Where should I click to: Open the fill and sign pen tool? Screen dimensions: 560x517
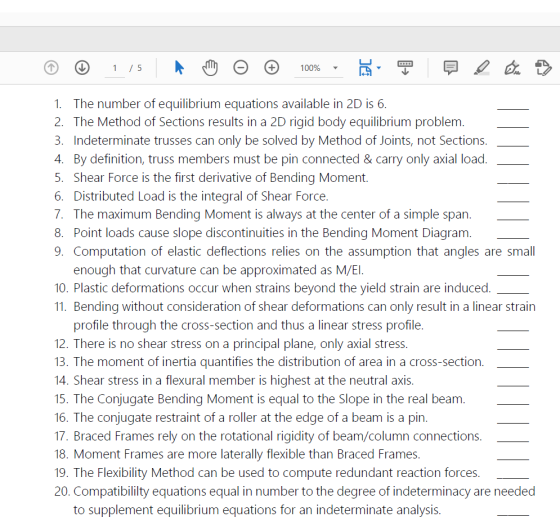512,67
